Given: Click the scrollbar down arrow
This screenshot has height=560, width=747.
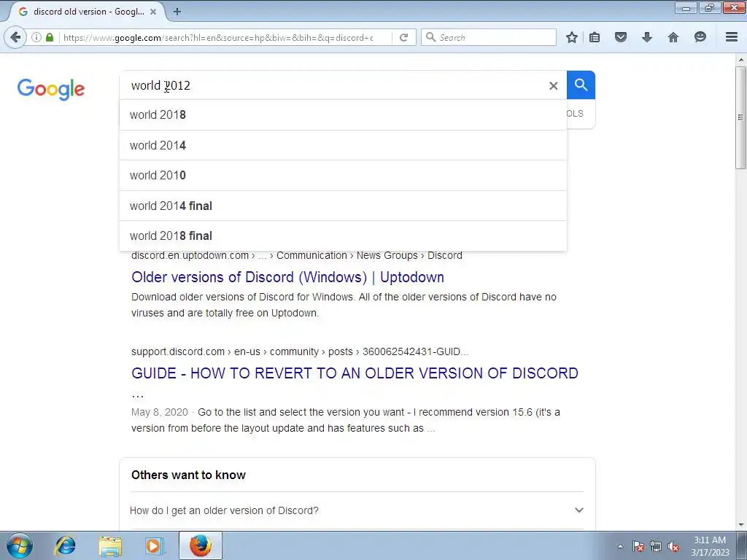Looking at the screenshot, I should pos(740,525).
